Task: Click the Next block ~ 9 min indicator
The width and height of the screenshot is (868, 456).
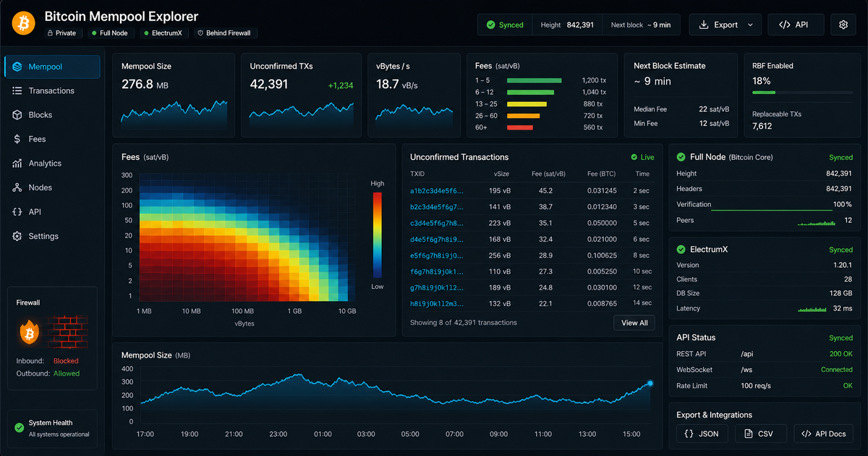Action: (x=641, y=25)
